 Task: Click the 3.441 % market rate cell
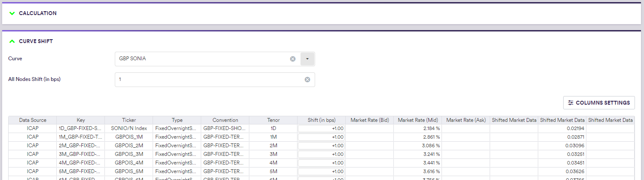click(417, 163)
